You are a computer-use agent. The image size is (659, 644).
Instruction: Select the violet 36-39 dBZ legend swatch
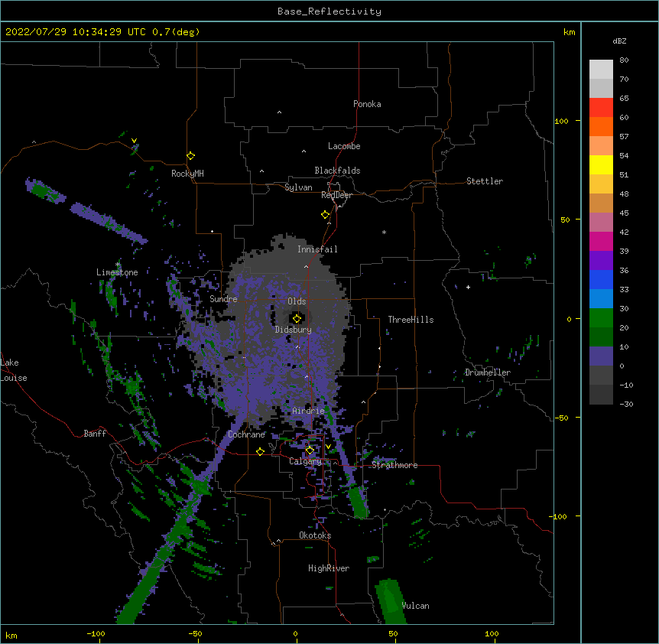601,261
